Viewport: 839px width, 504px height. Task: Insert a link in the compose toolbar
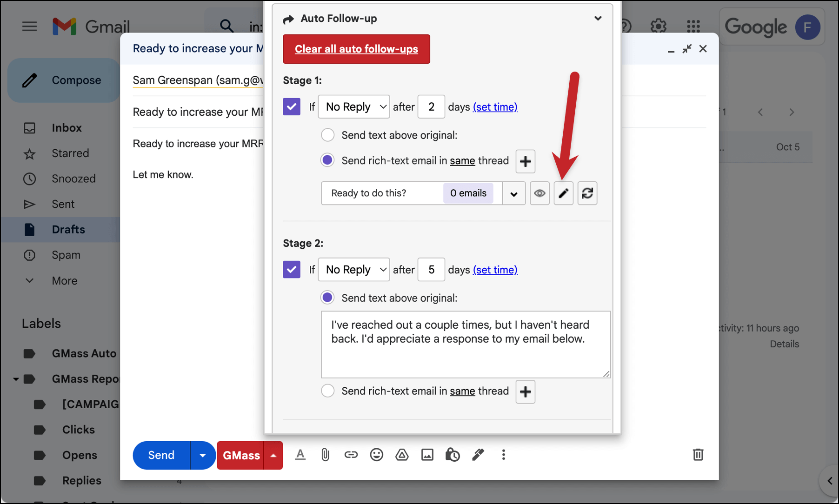pyautogui.click(x=351, y=455)
